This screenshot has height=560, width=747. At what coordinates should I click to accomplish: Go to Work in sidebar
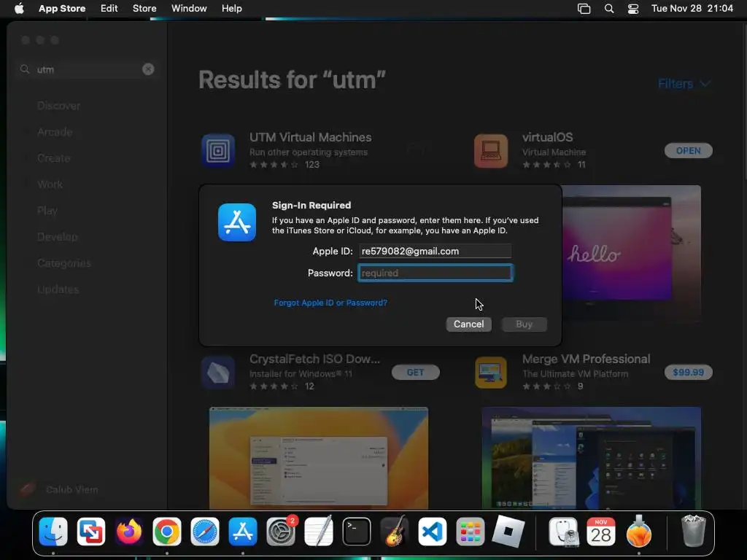point(50,184)
